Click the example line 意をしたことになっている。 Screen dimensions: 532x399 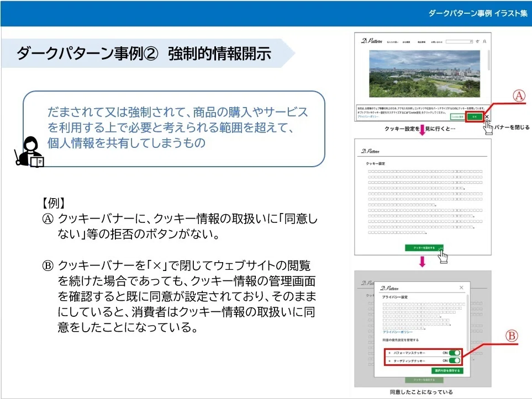coord(128,327)
